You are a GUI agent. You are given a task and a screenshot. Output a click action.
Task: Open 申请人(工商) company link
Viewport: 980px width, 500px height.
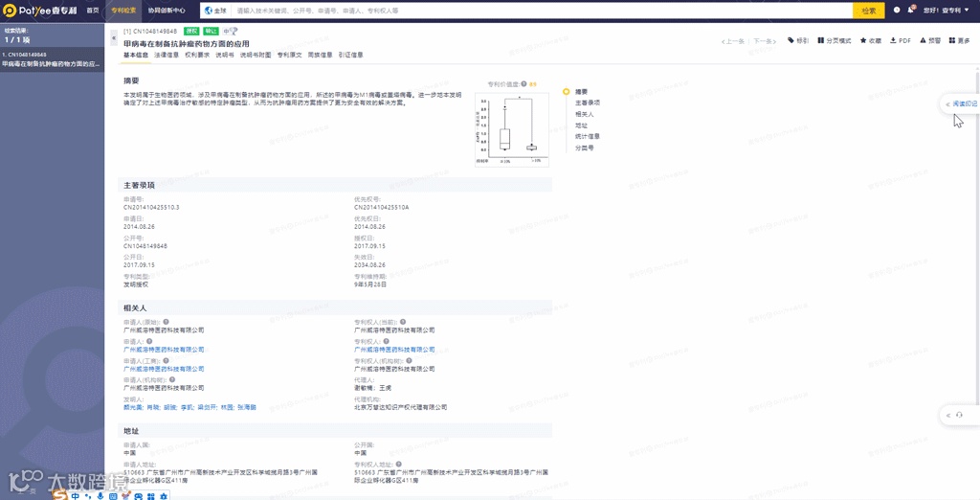click(x=164, y=369)
